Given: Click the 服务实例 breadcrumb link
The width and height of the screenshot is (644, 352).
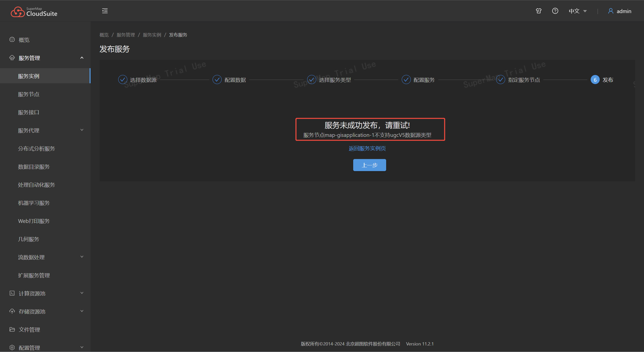Looking at the screenshot, I should pyautogui.click(x=152, y=35).
